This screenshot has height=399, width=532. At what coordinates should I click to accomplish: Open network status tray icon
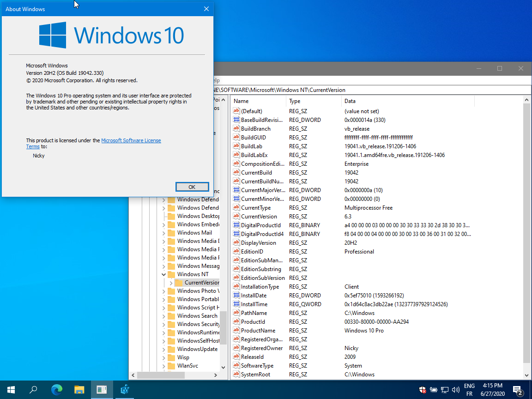444,390
